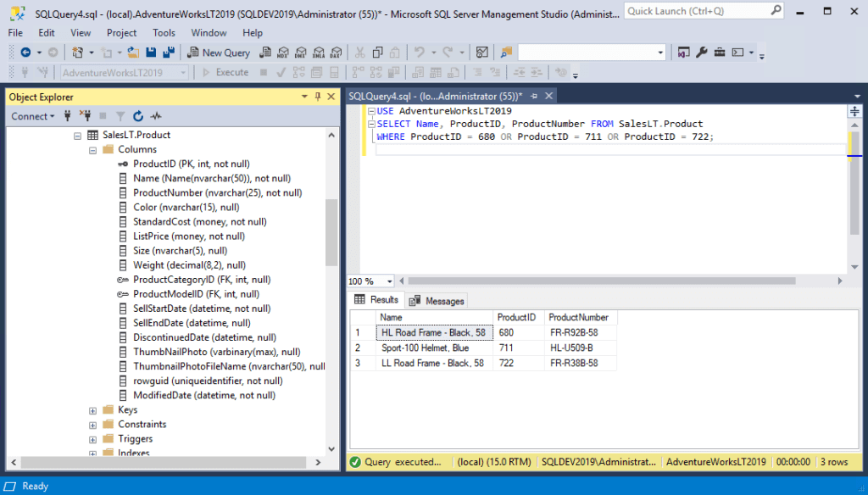
Task: Open the 100 % zoom dropdown
Action: click(x=390, y=281)
